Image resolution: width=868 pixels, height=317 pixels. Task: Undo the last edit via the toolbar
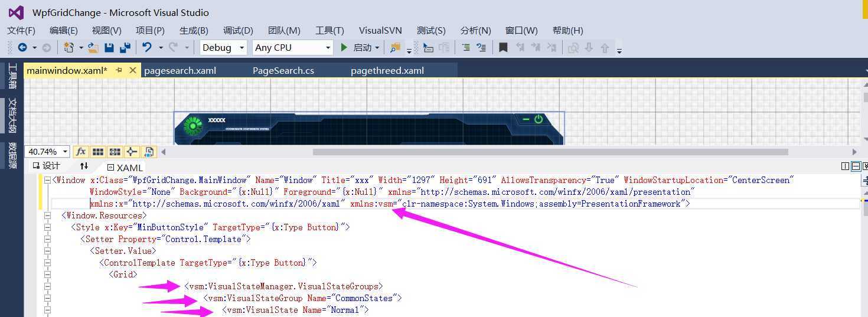point(147,47)
